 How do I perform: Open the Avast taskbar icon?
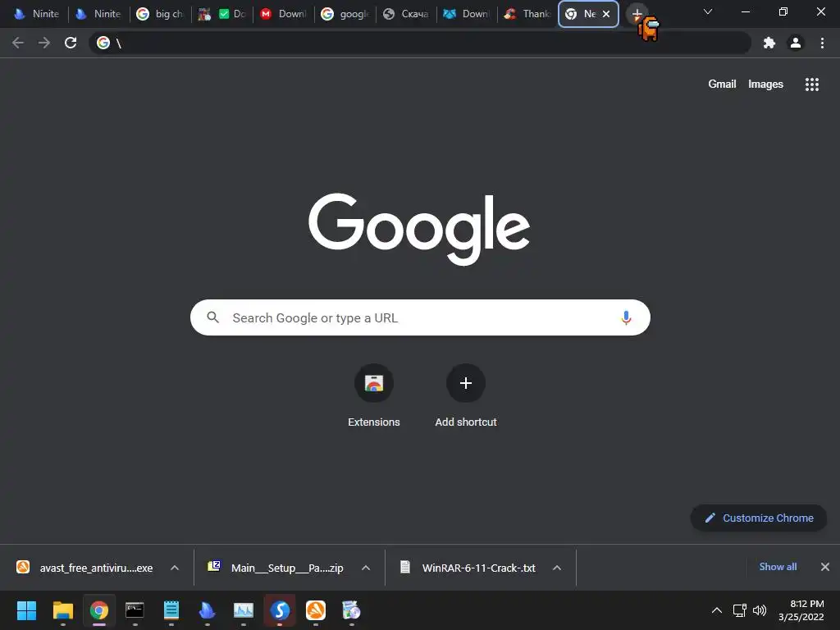pos(316,610)
